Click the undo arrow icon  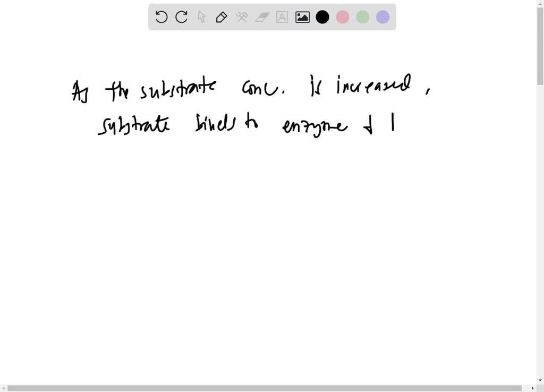pyautogui.click(x=161, y=17)
